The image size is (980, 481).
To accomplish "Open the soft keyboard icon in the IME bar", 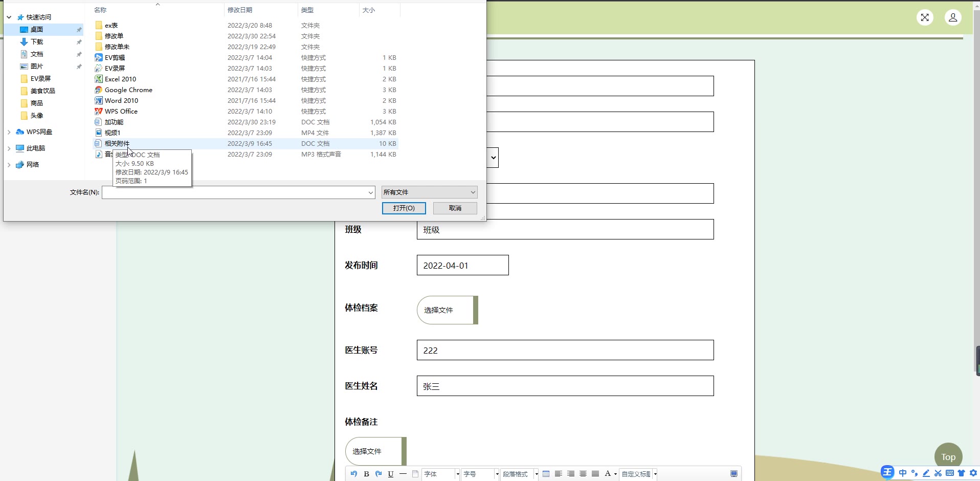I will point(950,473).
